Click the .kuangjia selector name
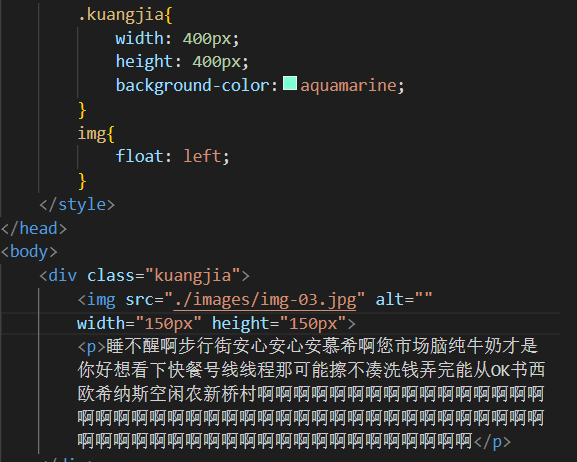Image resolution: width=577 pixels, height=462 pixels. pyautogui.click(x=121, y=15)
